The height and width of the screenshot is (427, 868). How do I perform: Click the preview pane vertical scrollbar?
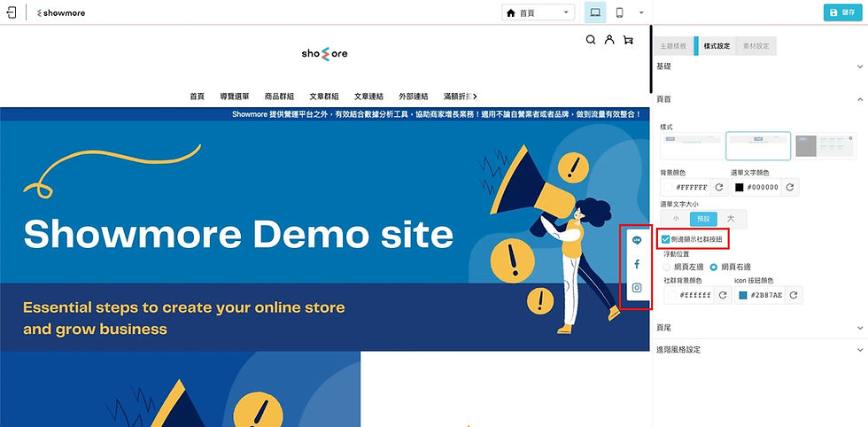pos(651,59)
